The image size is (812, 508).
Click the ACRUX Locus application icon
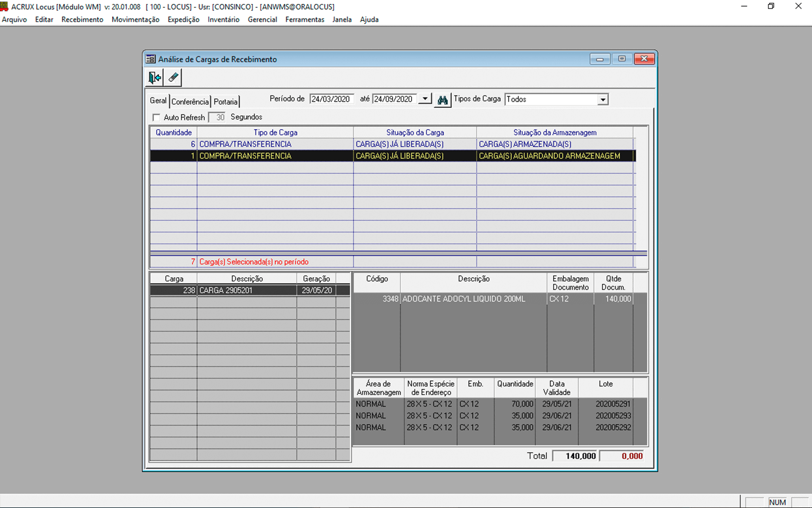point(5,7)
